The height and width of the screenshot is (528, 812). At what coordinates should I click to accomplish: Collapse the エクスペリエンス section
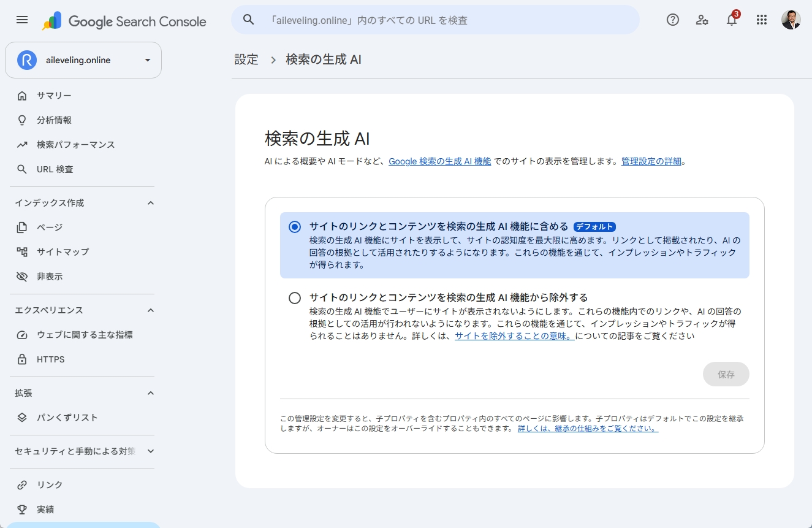click(151, 310)
